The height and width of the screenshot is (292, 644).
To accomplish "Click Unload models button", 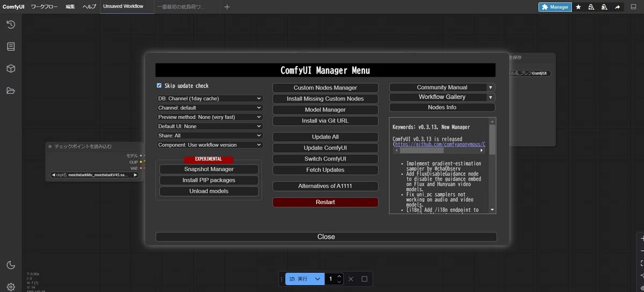I will point(209,191).
